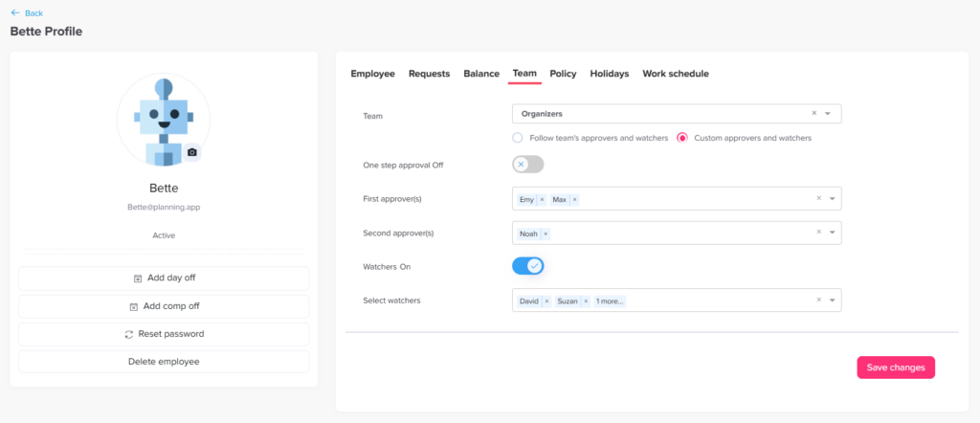This screenshot has height=423, width=980.
Task: Open the First approver(s) dropdown arrow
Action: [832, 199]
